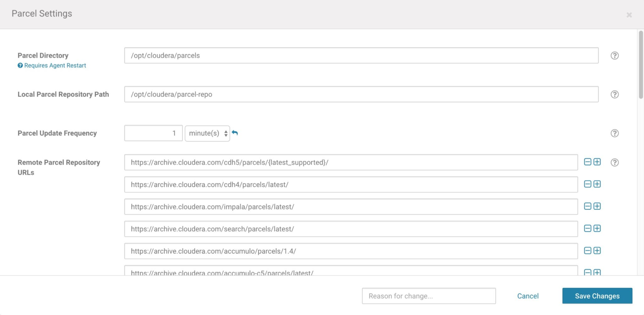Edit the accumulo parcels 1.4 URL field

[x=351, y=251]
